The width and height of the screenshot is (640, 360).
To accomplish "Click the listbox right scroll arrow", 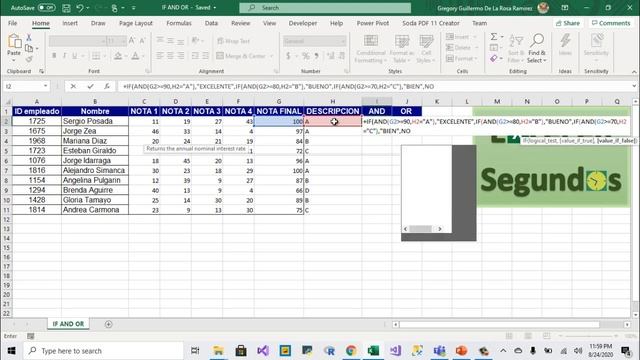I will pos(440,229).
